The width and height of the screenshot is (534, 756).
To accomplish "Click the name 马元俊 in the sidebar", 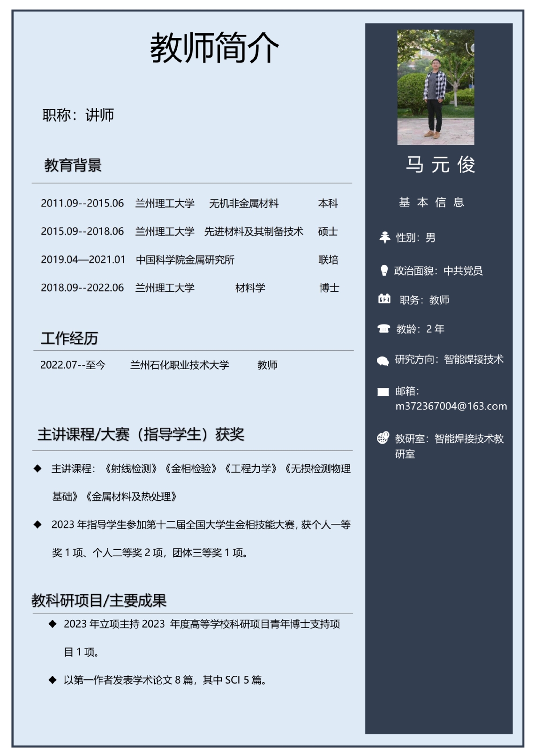I will 440,165.
